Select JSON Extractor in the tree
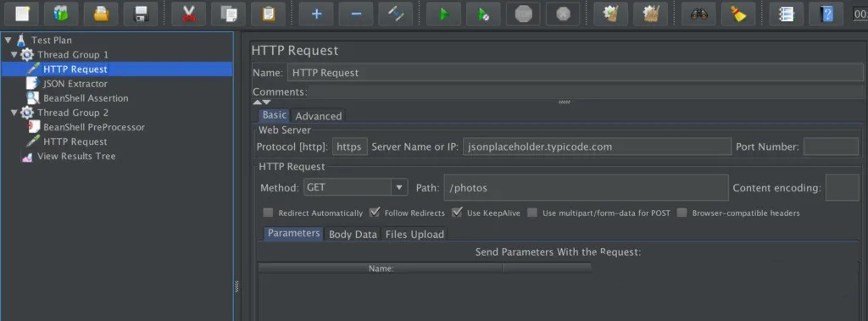The width and height of the screenshot is (868, 321). [75, 84]
